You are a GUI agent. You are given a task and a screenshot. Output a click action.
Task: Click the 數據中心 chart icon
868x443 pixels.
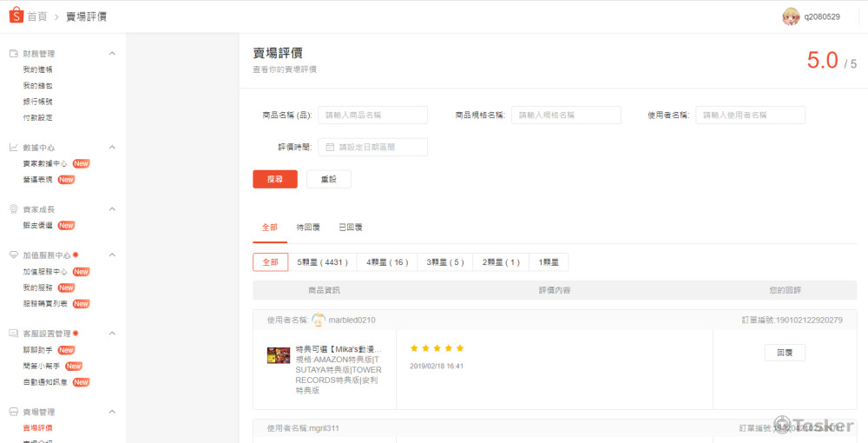14,148
